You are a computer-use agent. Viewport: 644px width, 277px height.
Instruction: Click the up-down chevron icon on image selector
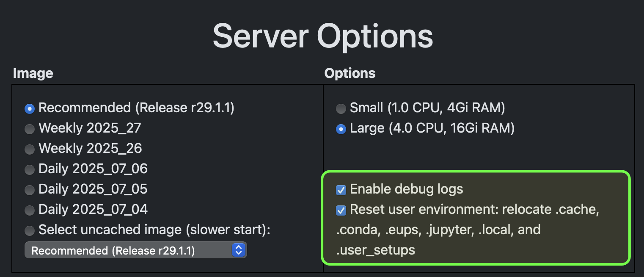pos(239,250)
